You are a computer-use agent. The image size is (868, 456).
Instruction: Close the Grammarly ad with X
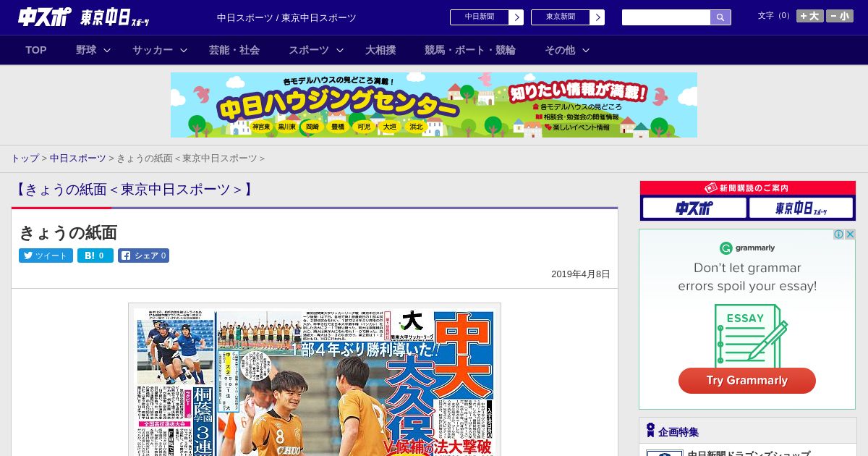[851, 235]
